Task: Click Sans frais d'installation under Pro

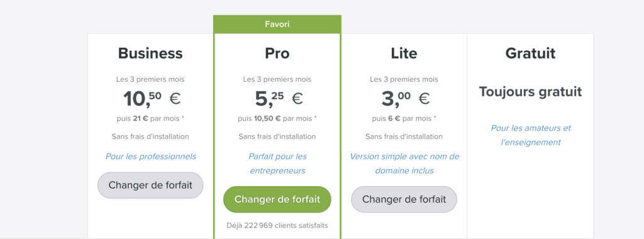Action: tap(277, 136)
